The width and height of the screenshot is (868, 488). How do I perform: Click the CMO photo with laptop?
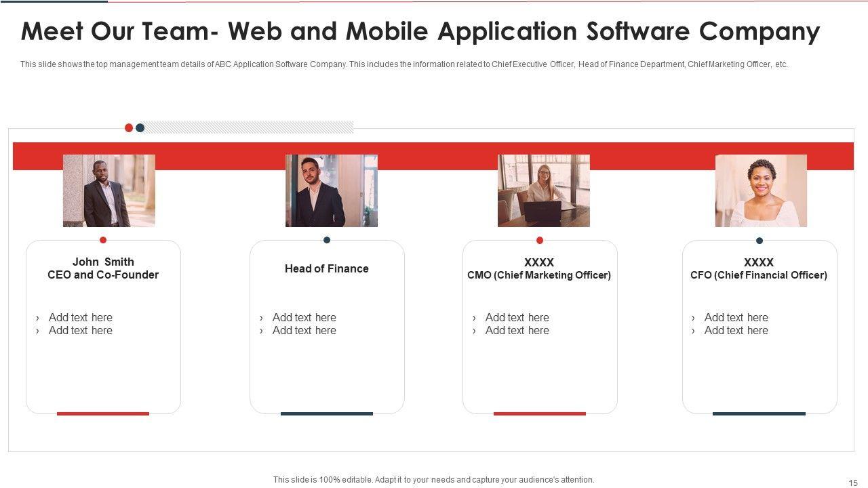543,190
